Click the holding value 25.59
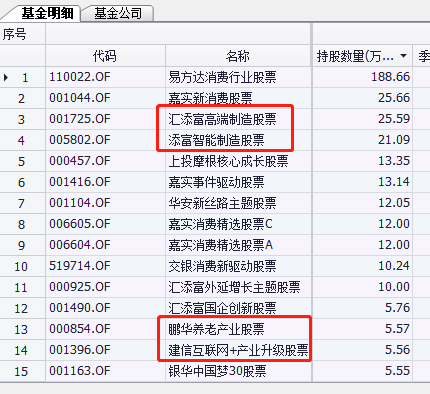This screenshot has height=394, width=430. pos(394,119)
